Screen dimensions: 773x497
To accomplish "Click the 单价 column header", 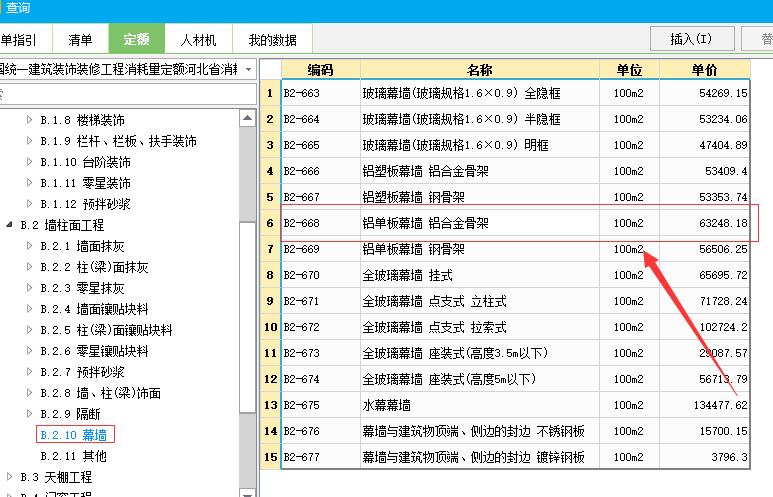I will pyautogui.click(x=704, y=70).
